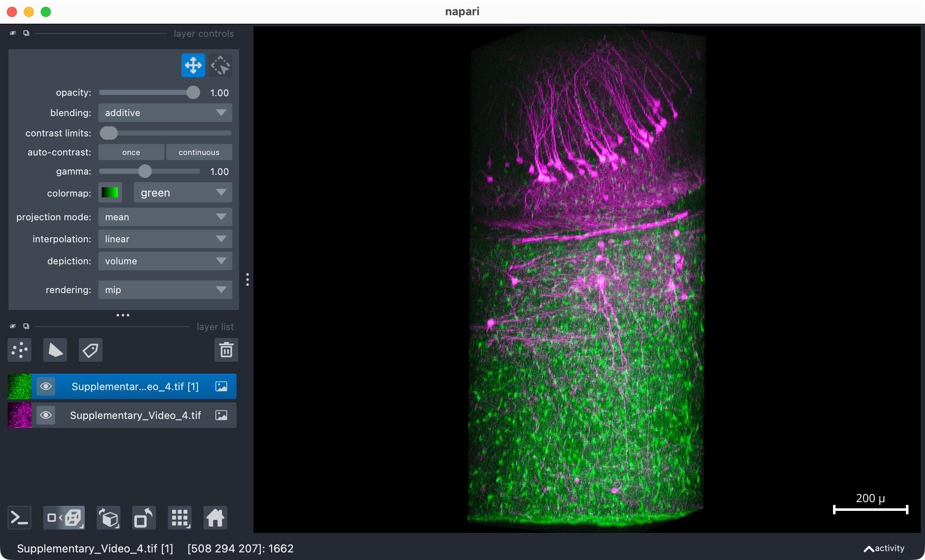This screenshot has height=560, width=925.
Task: Click the vertical panel splitter handle
Action: click(248, 280)
